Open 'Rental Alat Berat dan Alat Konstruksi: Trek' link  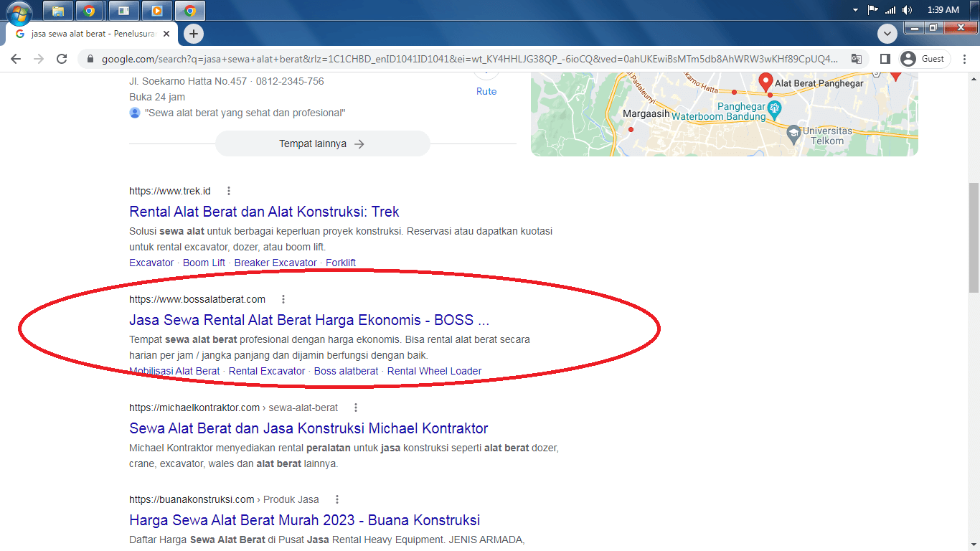(x=264, y=212)
